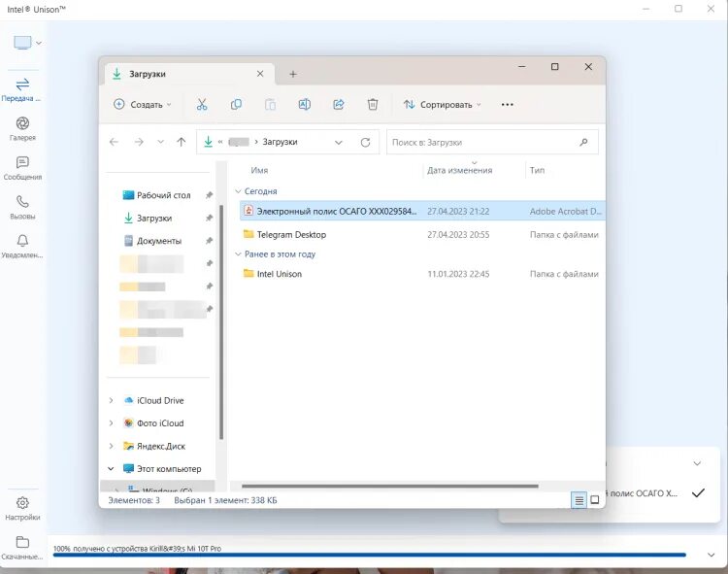
Task: Collapse Этот компьютер tree node
Action: (111, 468)
